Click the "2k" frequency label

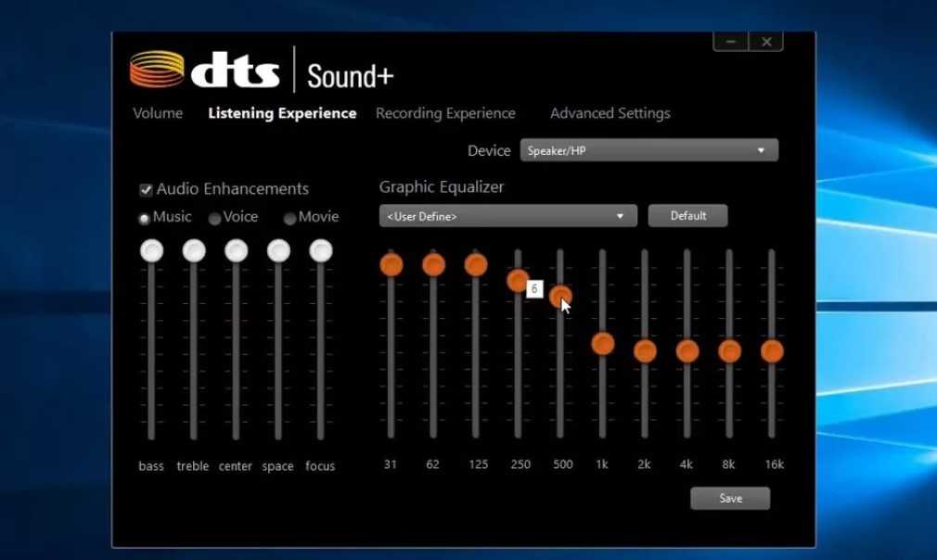coord(644,465)
